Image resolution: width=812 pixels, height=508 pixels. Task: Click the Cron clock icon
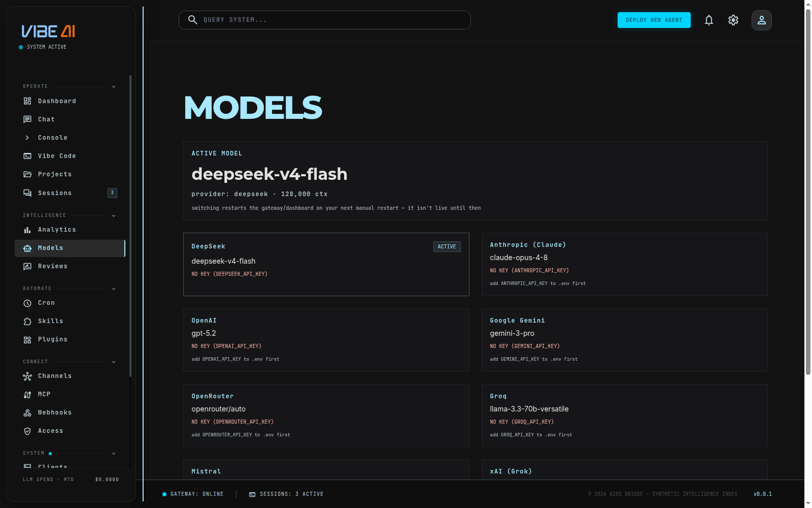[27, 303]
